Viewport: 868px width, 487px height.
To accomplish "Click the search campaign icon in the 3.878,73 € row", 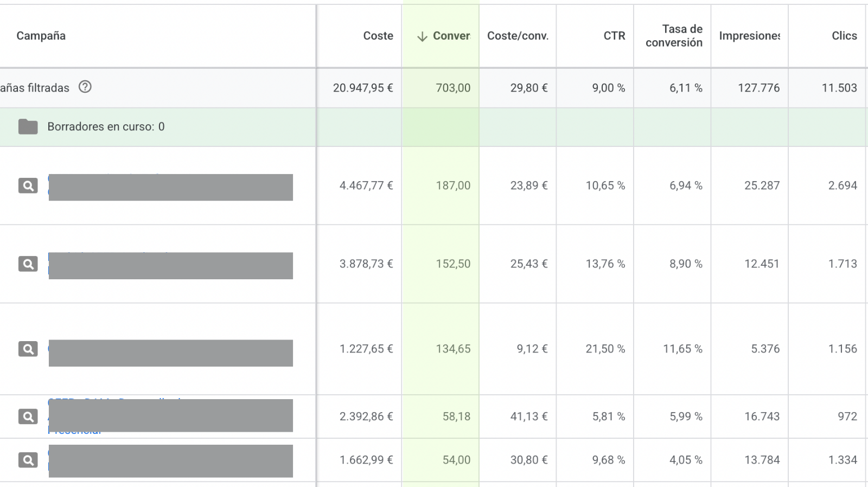I will pyautogui.click(x=28, y=264).
